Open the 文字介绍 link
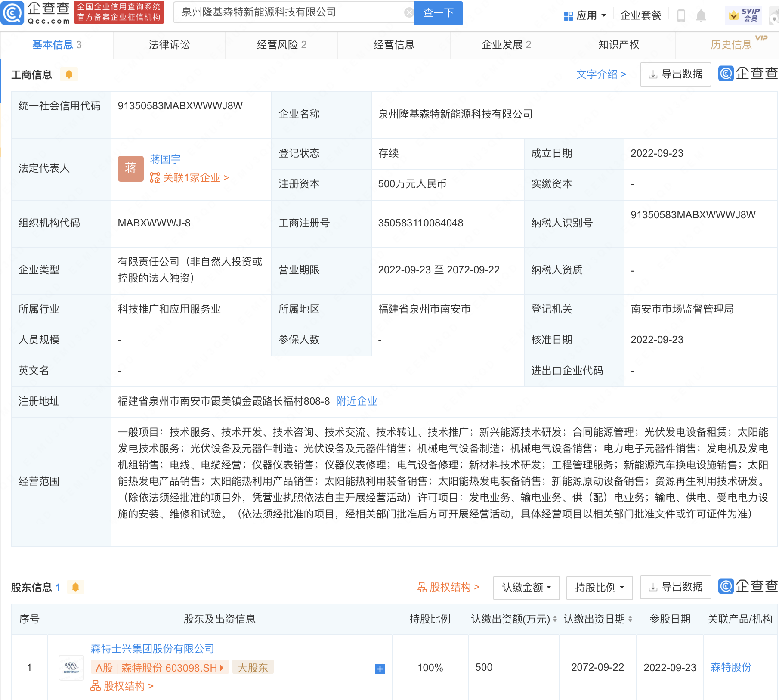The width and height of the screenshot is (779, 700). click(601, 74)
